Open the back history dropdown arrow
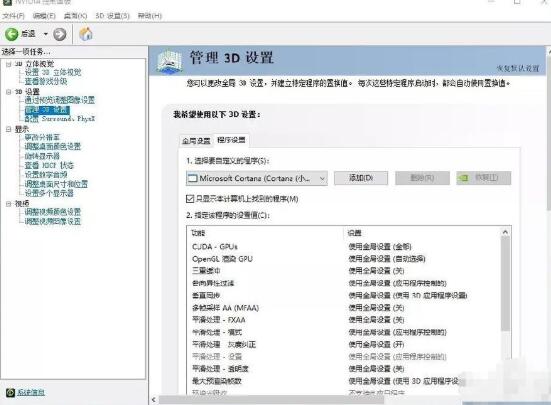 (46, 34)
